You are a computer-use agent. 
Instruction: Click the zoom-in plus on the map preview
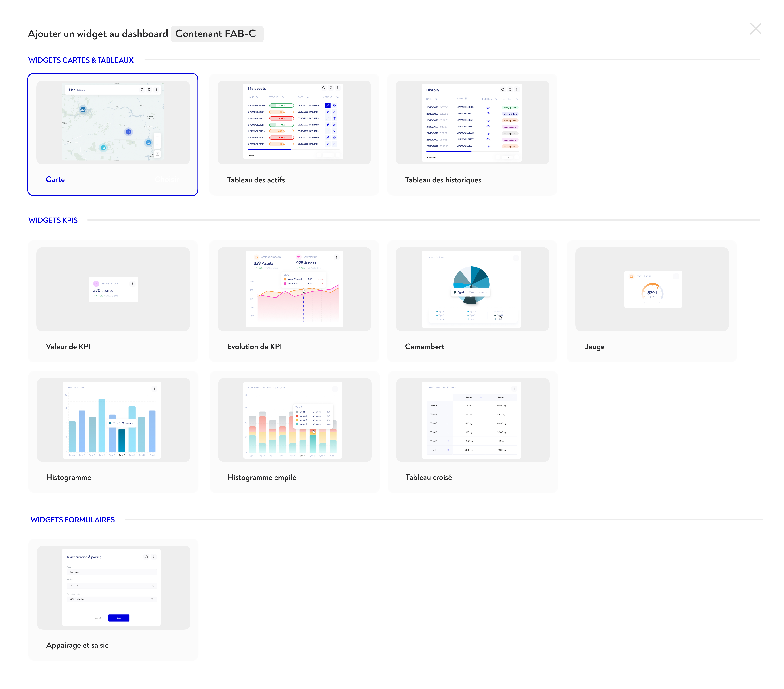click(x=157, y=137)
